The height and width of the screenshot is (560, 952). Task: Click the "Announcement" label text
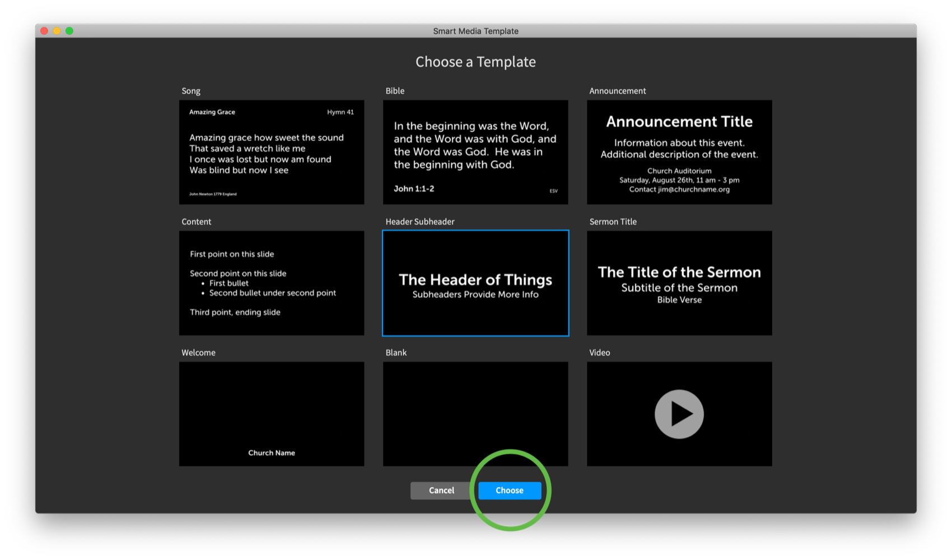[617, 91]
